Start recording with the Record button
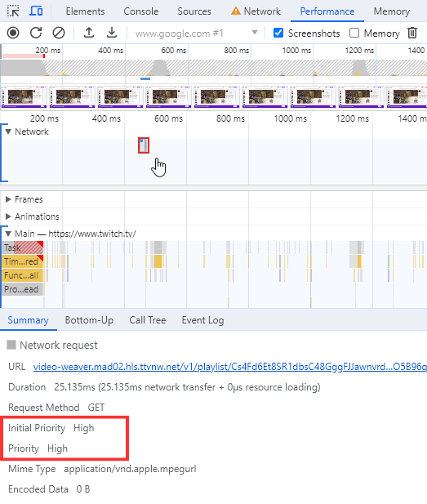The image size is (427, 504). click(13, 33)
